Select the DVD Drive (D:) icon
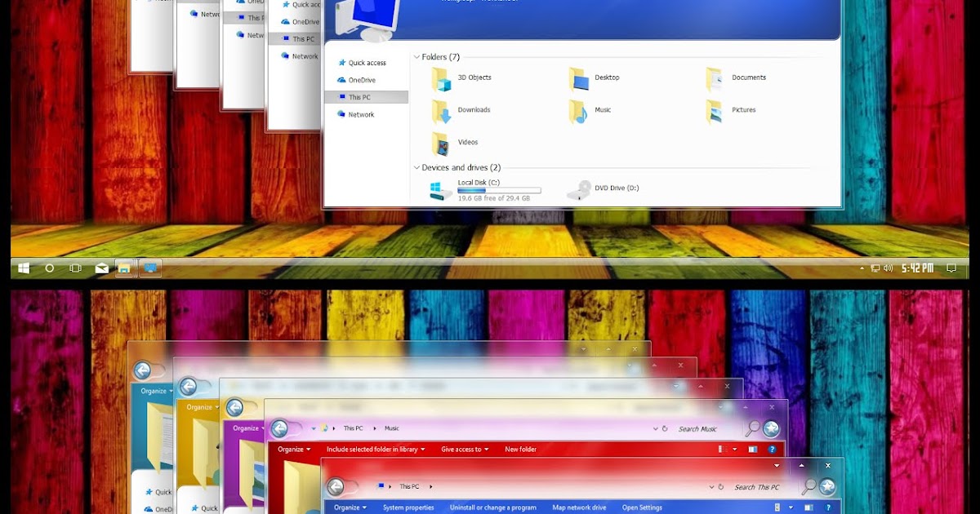 pos(579,190)
